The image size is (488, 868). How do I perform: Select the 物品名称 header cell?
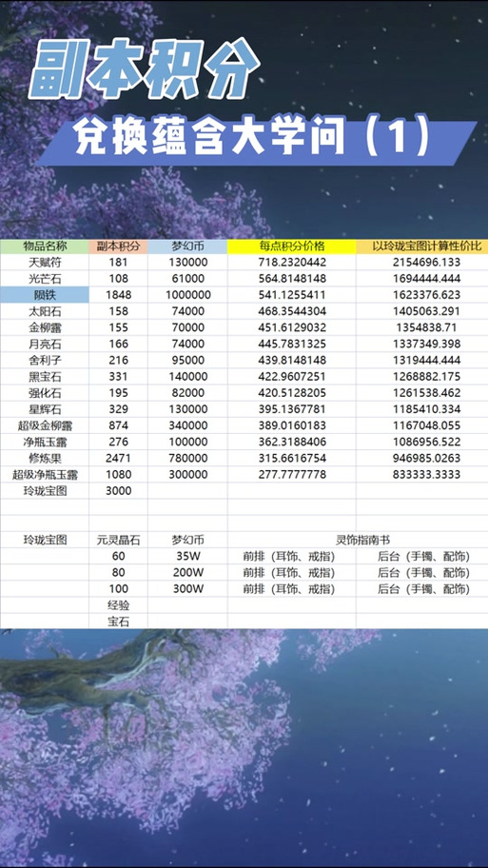coord(45,247)
